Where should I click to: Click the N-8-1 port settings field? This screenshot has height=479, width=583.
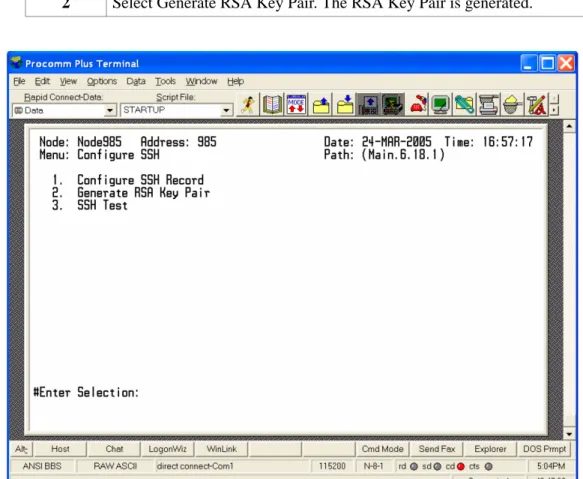click(373, 466)
